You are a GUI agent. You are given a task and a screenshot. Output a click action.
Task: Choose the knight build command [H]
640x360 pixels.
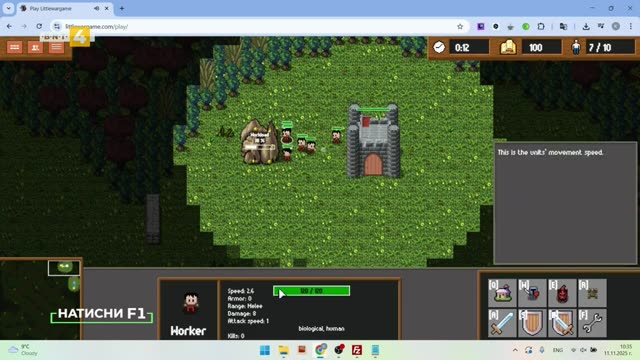coord(532,293)
